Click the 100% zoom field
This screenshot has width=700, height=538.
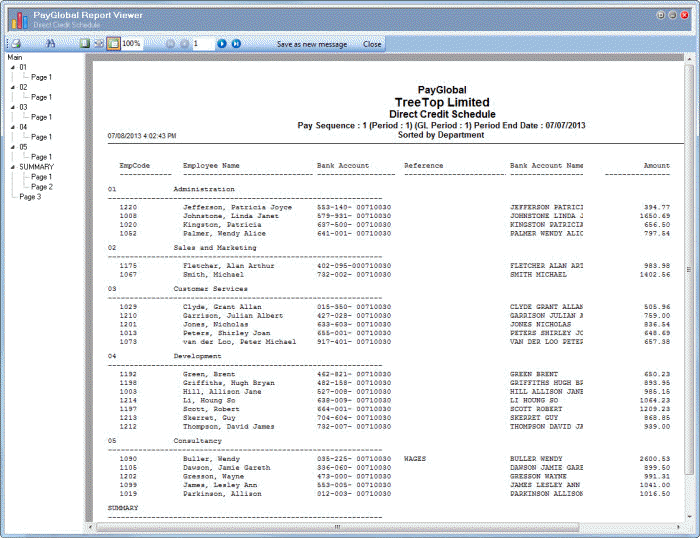(x=132, y=44)
